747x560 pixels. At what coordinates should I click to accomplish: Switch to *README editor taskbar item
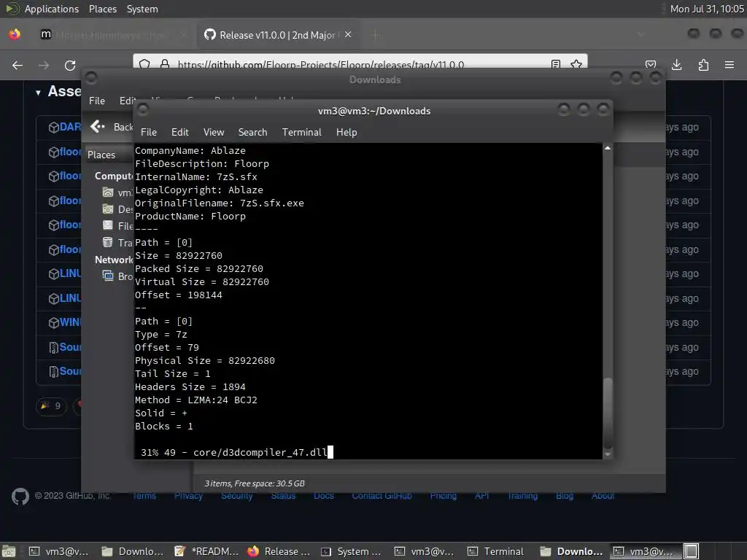tap(206, 551)
